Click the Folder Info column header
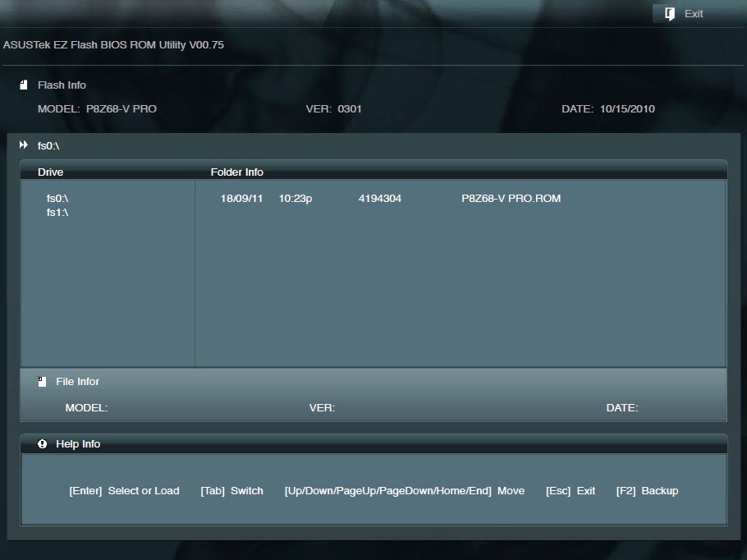Viewport: 747px width, 560px height. [x=236, y=172]
